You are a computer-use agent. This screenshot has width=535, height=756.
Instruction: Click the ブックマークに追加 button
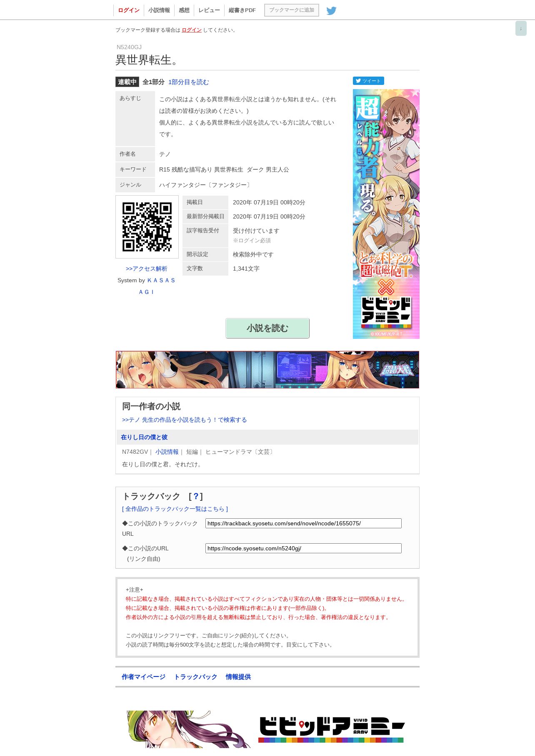click(x=292, y=10)
